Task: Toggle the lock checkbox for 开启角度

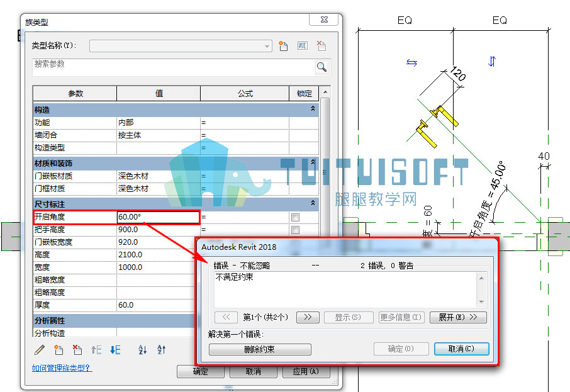Action: [295, 218]
